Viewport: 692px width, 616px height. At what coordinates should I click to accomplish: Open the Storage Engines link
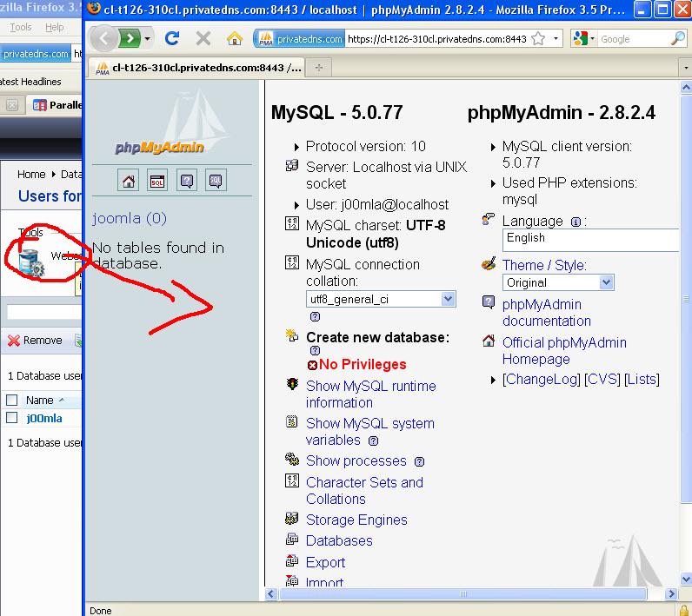click(356, 520)
